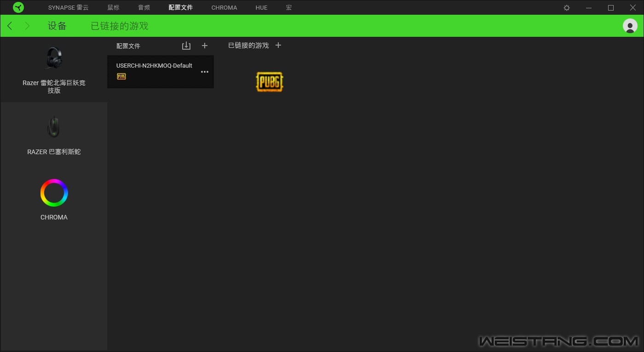Screen dimensions: 644x352
Task: Click the 已链接的游戏 column header text
Action: [248, 46]
